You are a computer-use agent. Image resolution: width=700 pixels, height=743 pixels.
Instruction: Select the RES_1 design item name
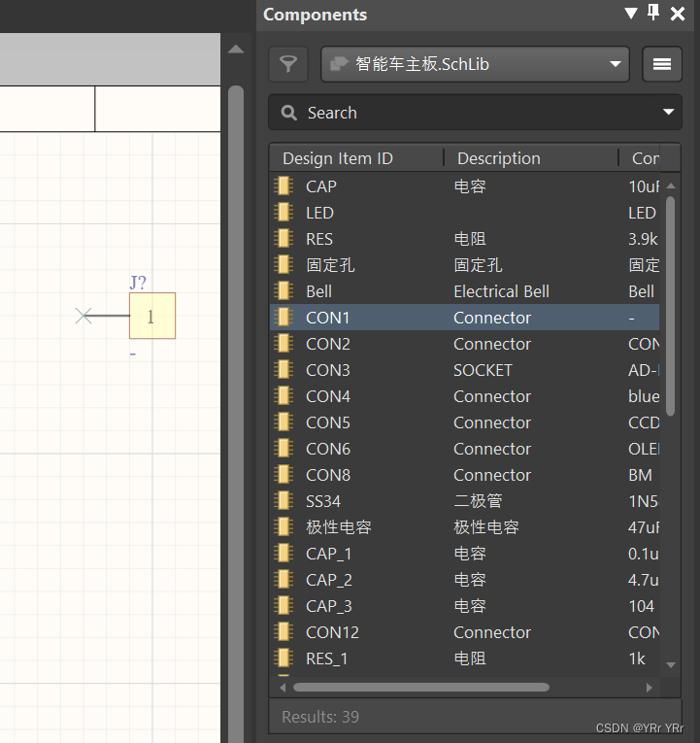click(327, 659)
